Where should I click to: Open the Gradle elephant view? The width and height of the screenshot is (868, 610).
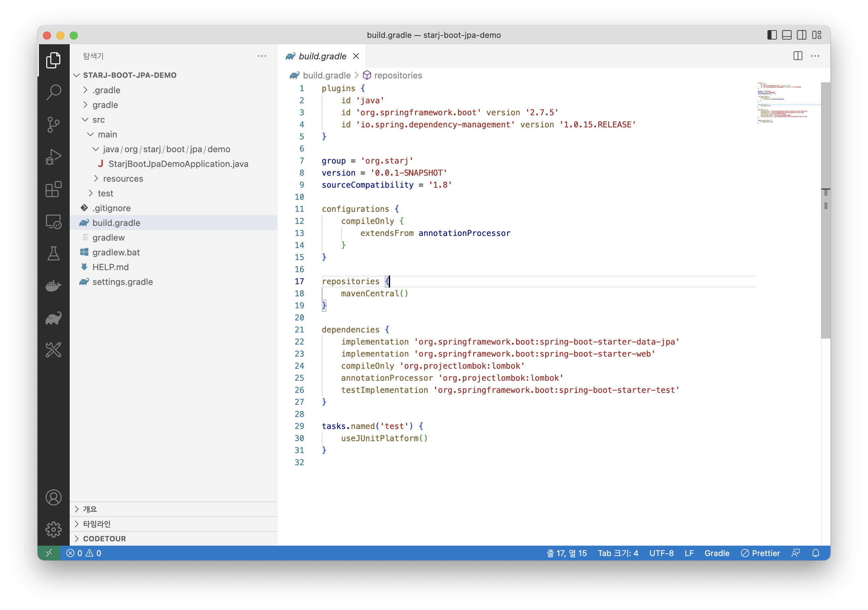point(53,318)
